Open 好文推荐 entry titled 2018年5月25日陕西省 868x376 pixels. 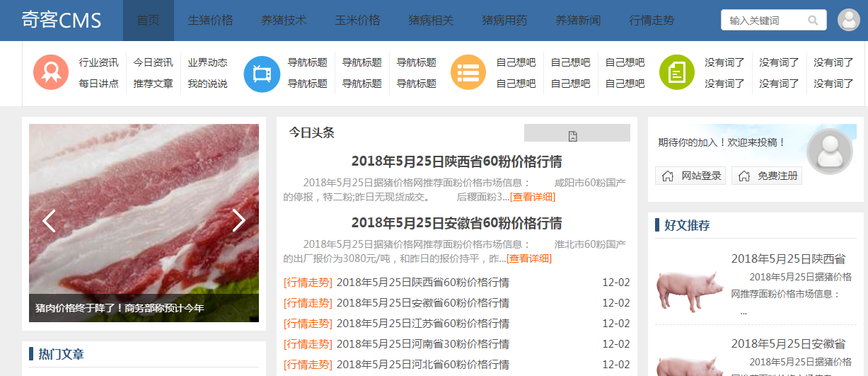788,259
